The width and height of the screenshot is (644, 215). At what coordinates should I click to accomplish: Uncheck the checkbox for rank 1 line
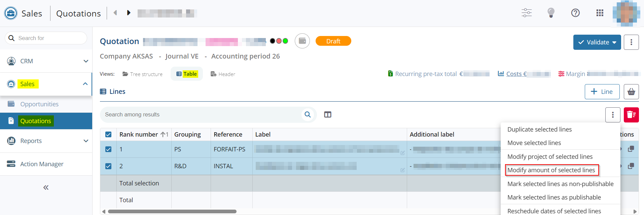[108, 149]
